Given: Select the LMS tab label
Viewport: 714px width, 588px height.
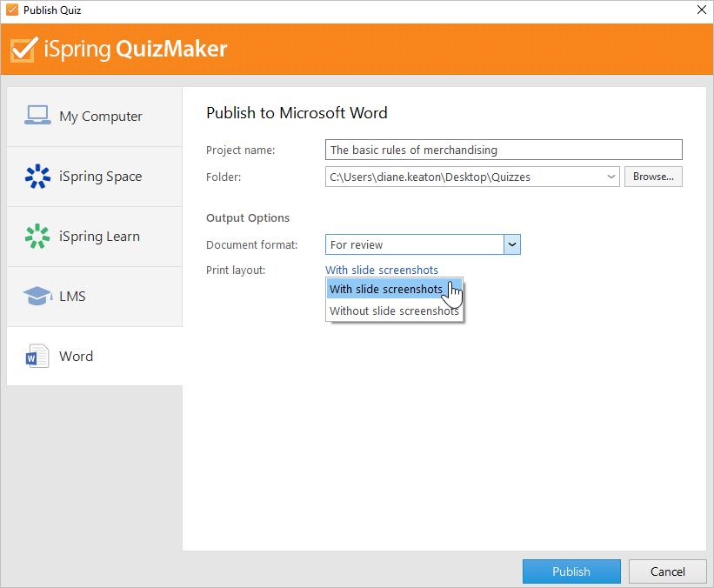Looking at the screenshot, I should pos(72,297).
